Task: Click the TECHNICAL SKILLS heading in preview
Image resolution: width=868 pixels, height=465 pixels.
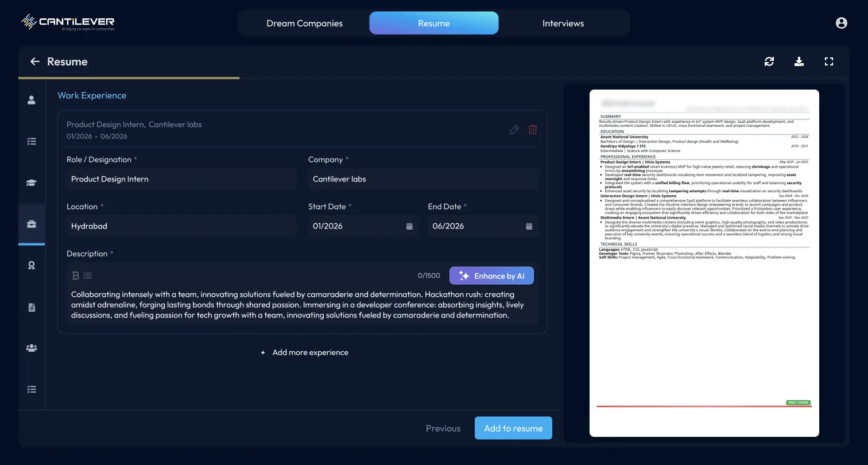Action: click(619, 245)
